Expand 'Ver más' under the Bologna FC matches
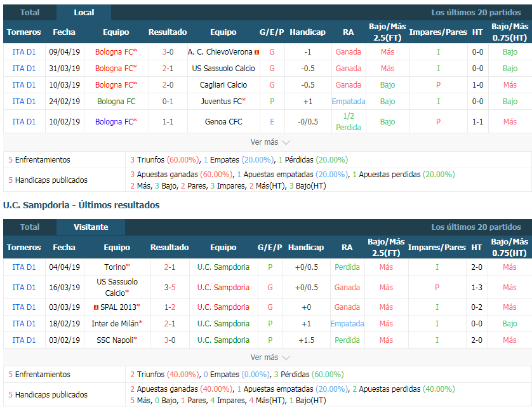The width and height of the screenshot is (532, 407). click(x=270, y=142)
